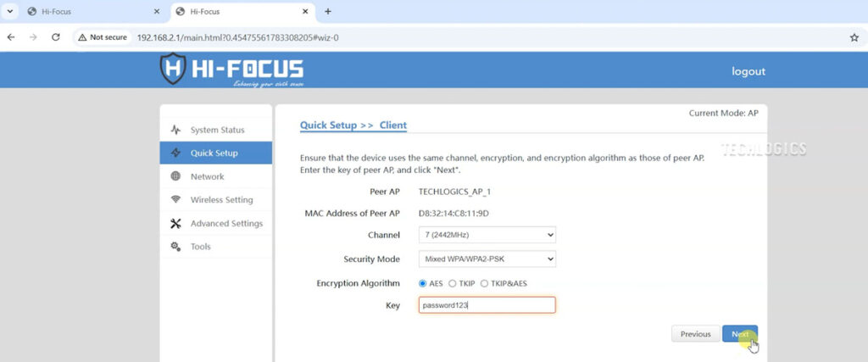The height and width of the screenshot is (362, 868).
Task: Click the System Status pulse icon
Action: [175, 130]
